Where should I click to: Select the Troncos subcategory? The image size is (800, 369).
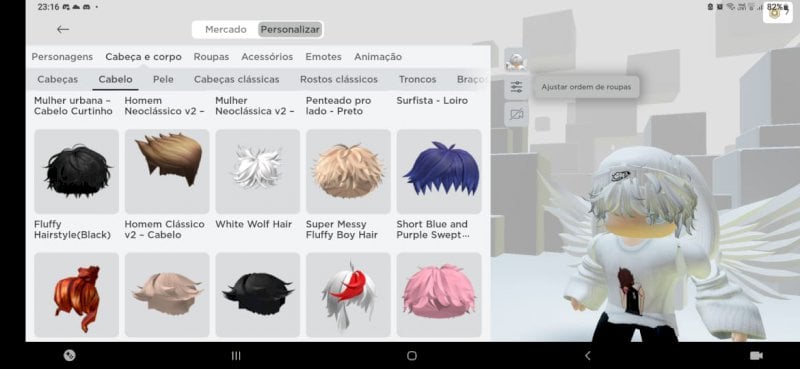click(417, 80)
